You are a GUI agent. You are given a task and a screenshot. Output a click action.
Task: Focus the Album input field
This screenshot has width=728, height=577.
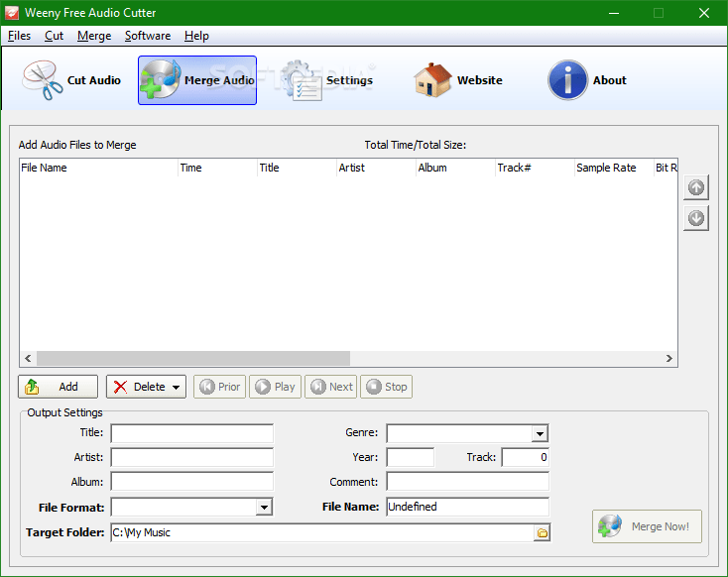192,482
